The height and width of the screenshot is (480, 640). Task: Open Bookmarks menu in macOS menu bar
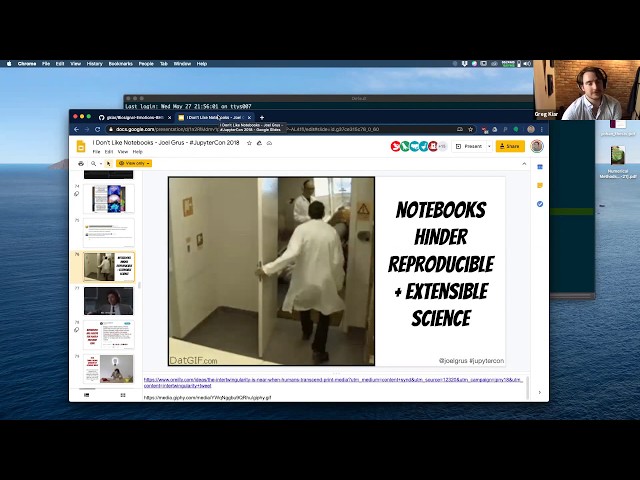coord(120,64)
